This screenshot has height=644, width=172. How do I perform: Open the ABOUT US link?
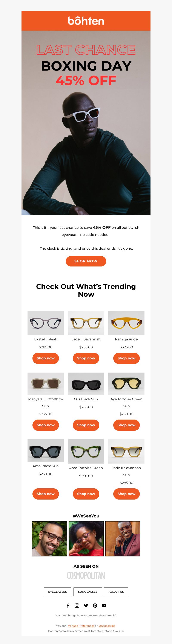point(116,591)
